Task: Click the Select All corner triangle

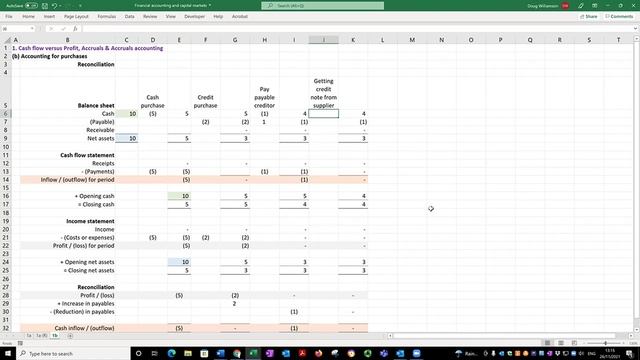Action: 7,40
